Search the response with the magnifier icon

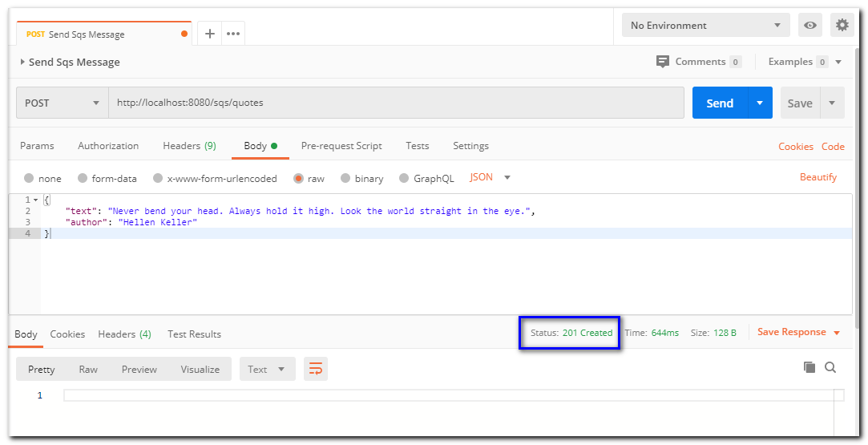coord(830,367)
